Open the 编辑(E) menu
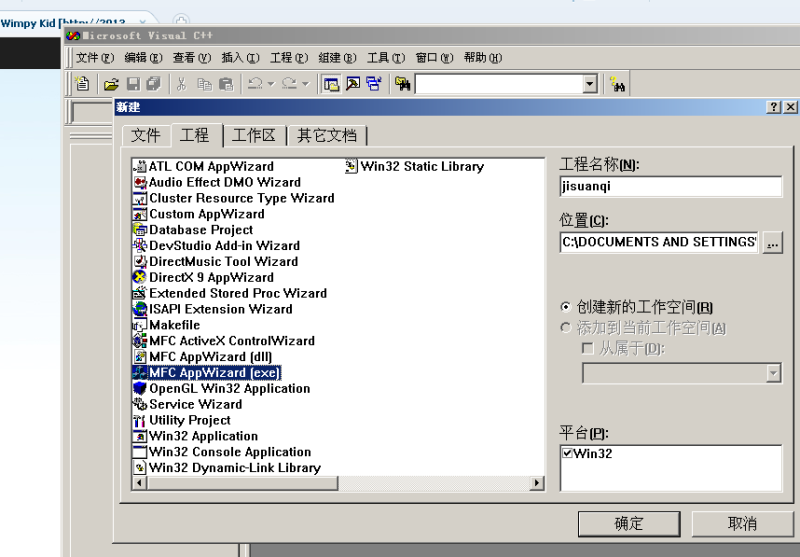 [x=143, y=58]
